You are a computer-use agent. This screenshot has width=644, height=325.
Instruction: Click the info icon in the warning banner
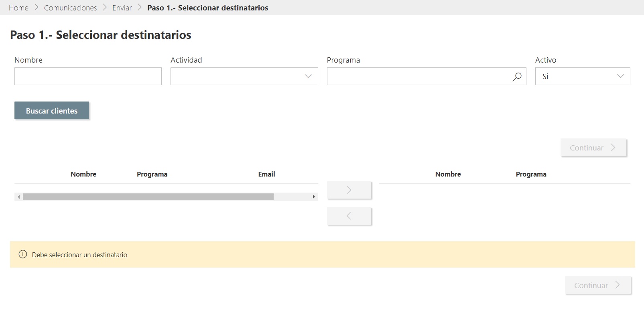click(x=23, y=254)
